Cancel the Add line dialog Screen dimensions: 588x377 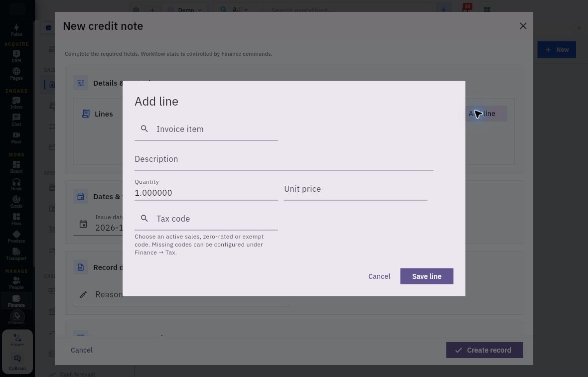tap(379, 276)
